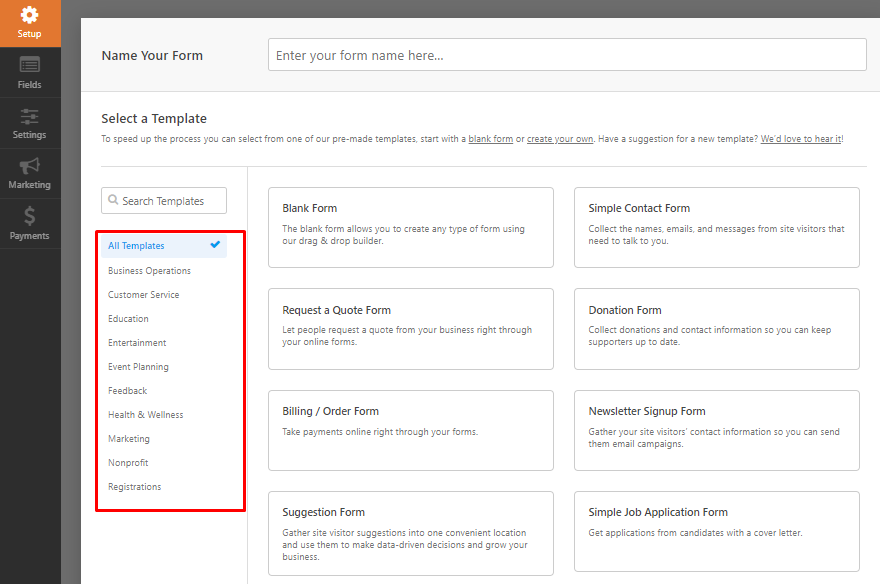Click We'd love to hear it link
This screenshot has height=584, width=880.
pos(800,139)
